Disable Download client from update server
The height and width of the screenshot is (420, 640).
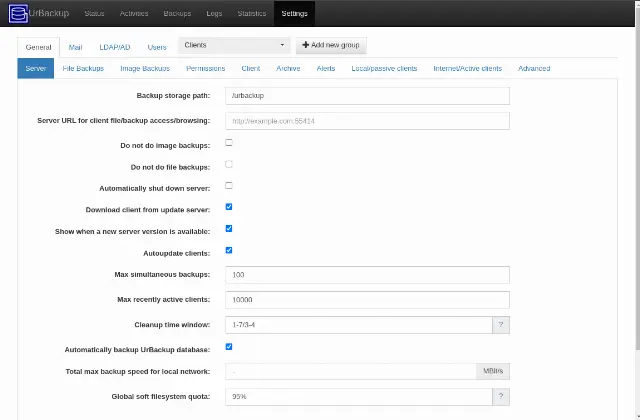(229, 207)
